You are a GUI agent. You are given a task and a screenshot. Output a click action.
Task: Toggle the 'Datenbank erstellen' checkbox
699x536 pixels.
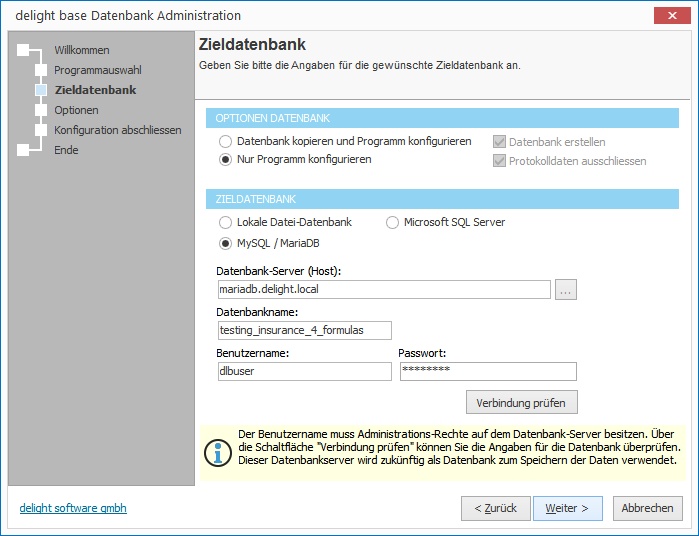(x=500, y=142)
